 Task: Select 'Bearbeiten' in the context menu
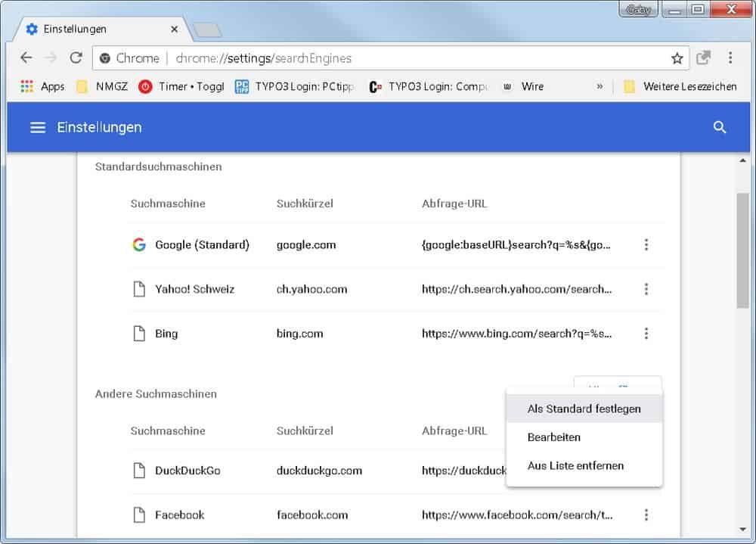pos(554,437)
